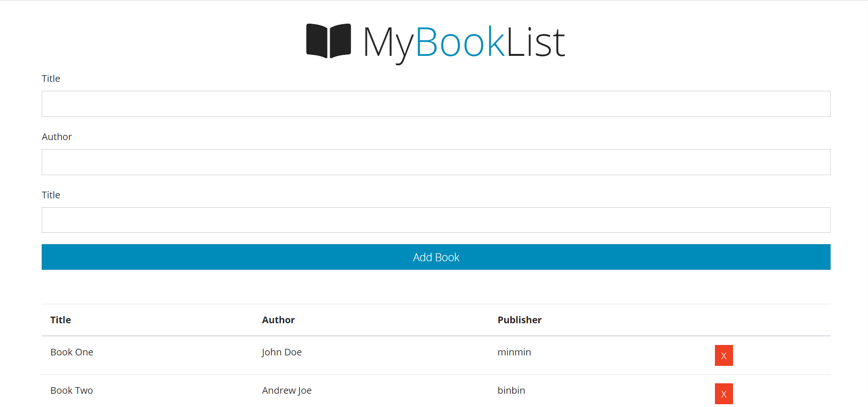Click the Title column header
Screen dimensions: 868x407
pyautogui.click(x=61, y=320)
